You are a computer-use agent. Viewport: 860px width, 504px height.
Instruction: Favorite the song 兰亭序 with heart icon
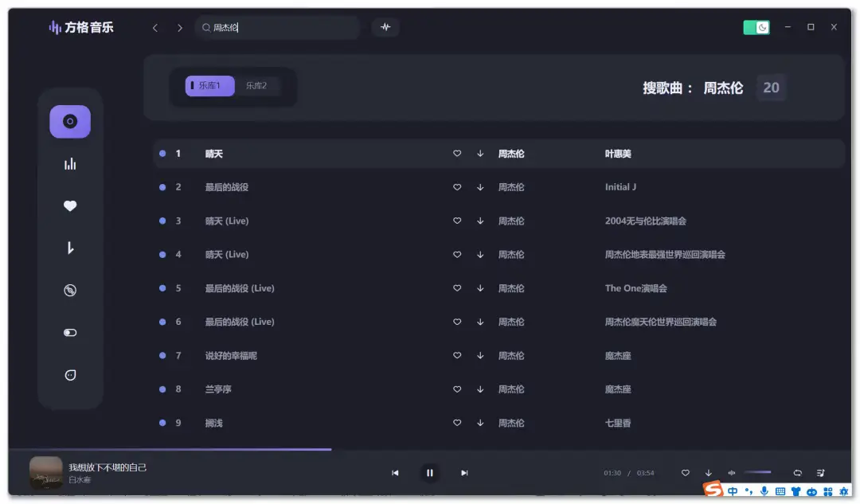[457, 389]
